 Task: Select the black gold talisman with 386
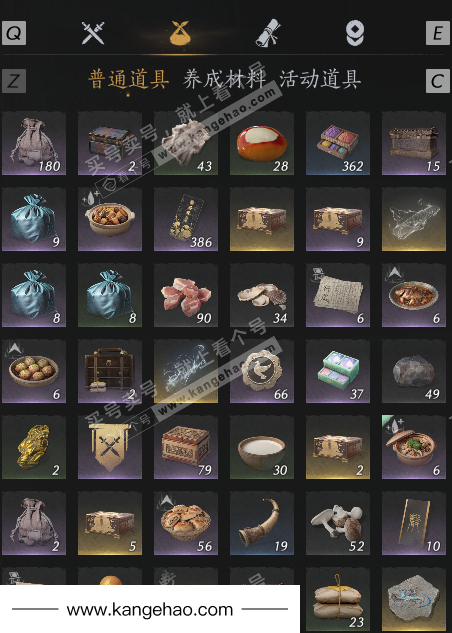[x=186, y=219]
